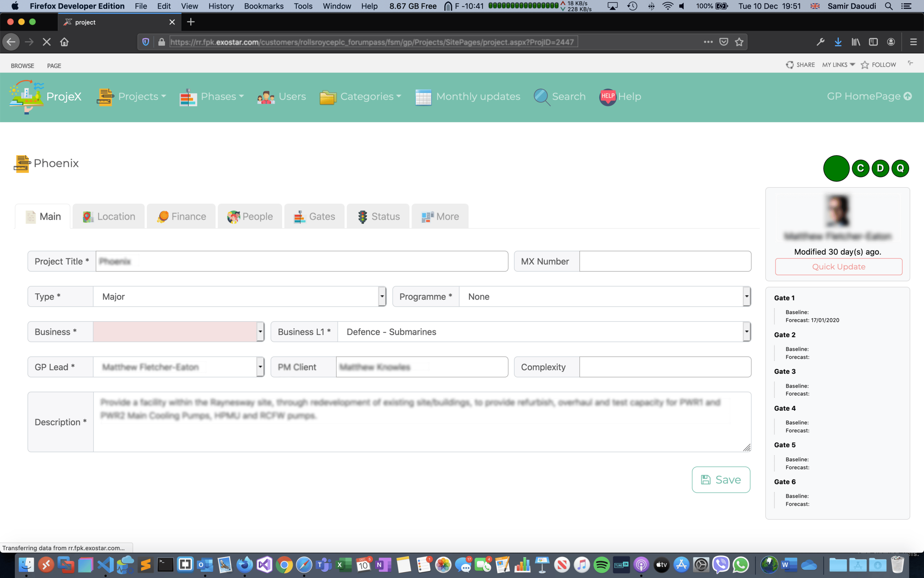Open the Finance tab
The height and width of the screenshot is (578, 924).
point(181,216)
